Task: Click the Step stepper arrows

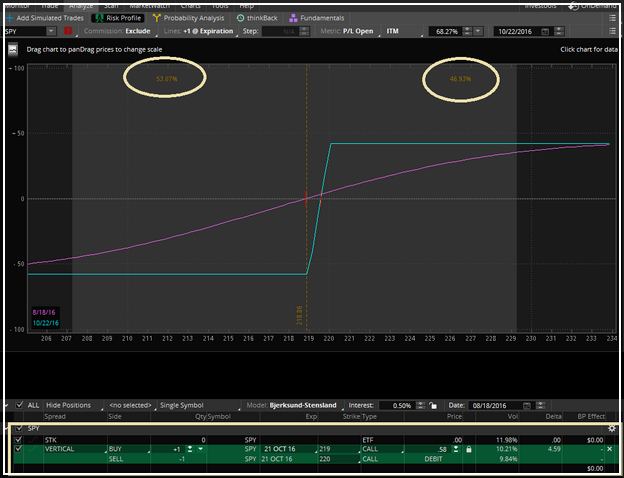Action: tap(304, 31)
